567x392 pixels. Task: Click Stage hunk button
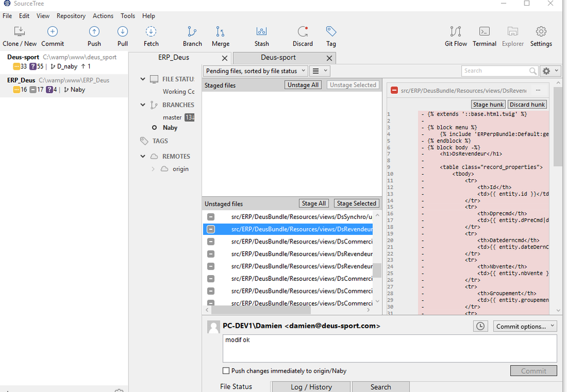pyautogui.click(x=488, y=104)
